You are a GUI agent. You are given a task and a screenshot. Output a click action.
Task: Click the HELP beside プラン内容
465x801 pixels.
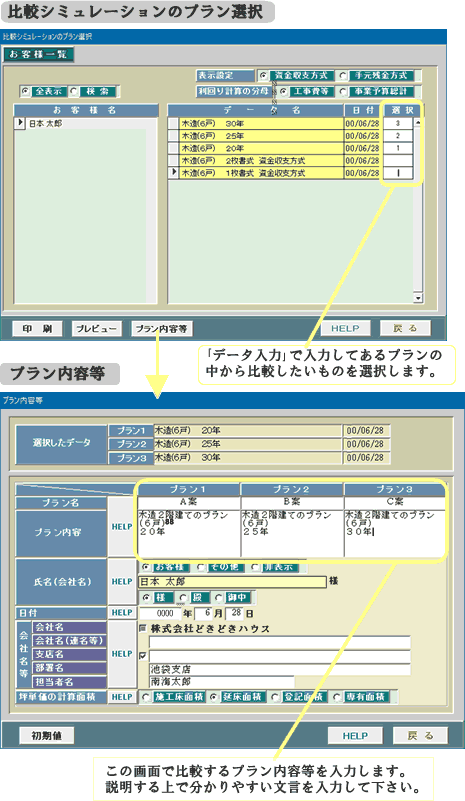[122, 527]
